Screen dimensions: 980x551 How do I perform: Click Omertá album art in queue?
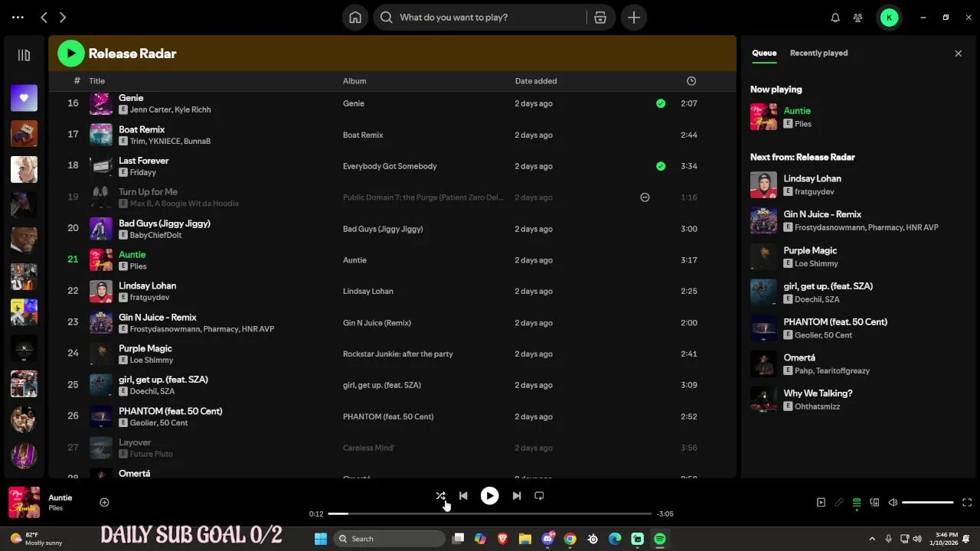tap(763, 364)
